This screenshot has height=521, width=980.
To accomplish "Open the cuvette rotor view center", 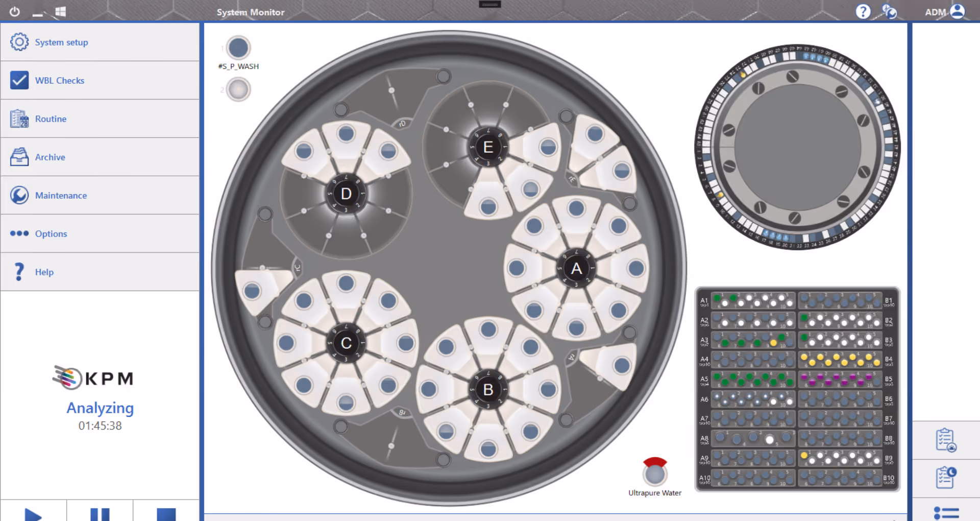I will [x=798, y=147].
